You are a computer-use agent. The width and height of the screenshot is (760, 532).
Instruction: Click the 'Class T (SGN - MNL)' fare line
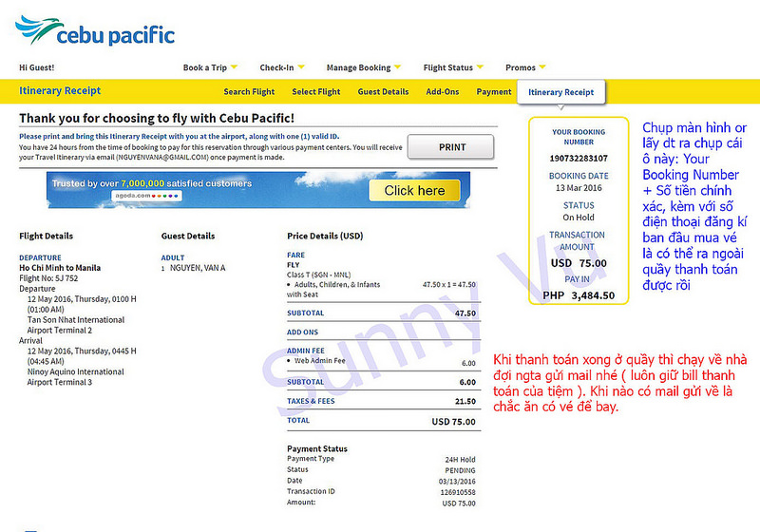[319, 275]
